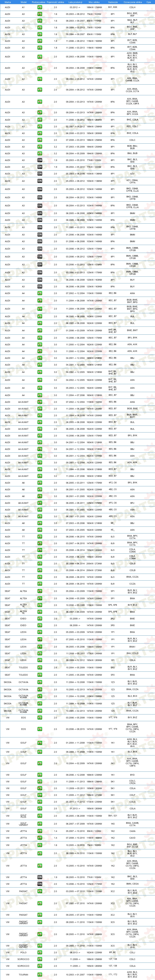Select the engine code CAVD cell
Viewport: 155px width, 980px height.
pos(132,838)
